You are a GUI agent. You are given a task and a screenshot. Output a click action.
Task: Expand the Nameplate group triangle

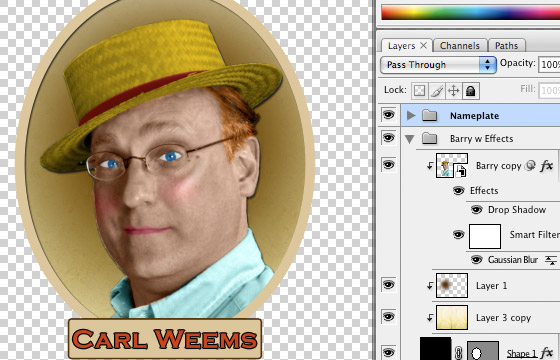(411, 115)
